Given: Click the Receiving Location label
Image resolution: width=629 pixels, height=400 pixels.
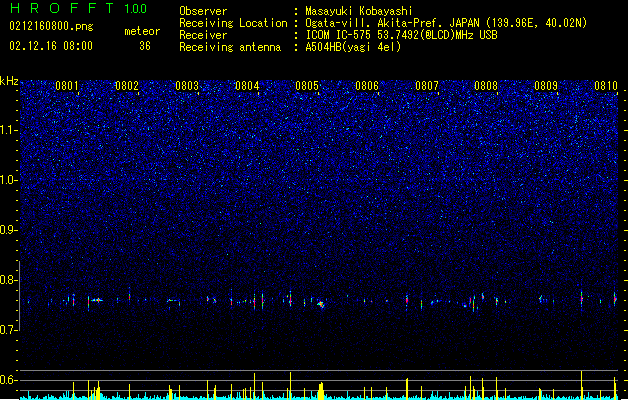Looking at the screenshot, I should [x=233, y=23].
